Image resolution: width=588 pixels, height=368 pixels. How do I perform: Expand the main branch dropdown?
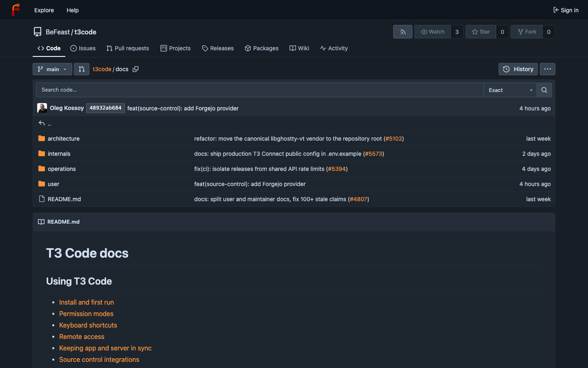52,69
